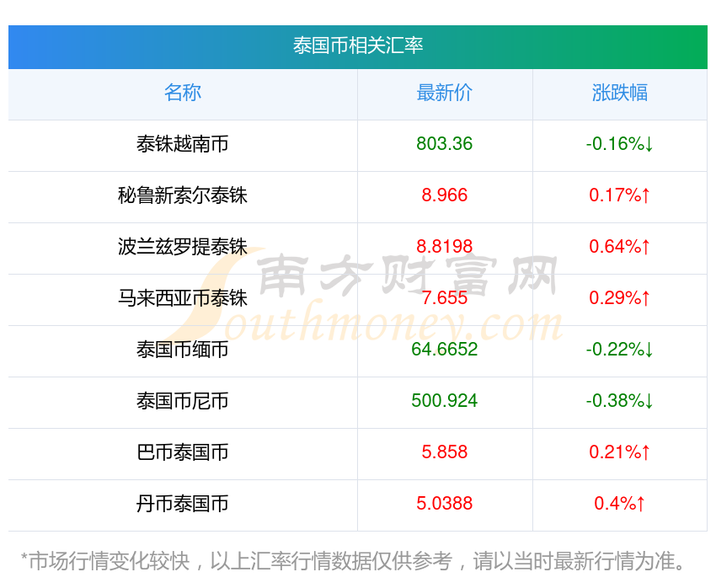
Task: Click the 名称 column header
Action: (x=183, y=93)
